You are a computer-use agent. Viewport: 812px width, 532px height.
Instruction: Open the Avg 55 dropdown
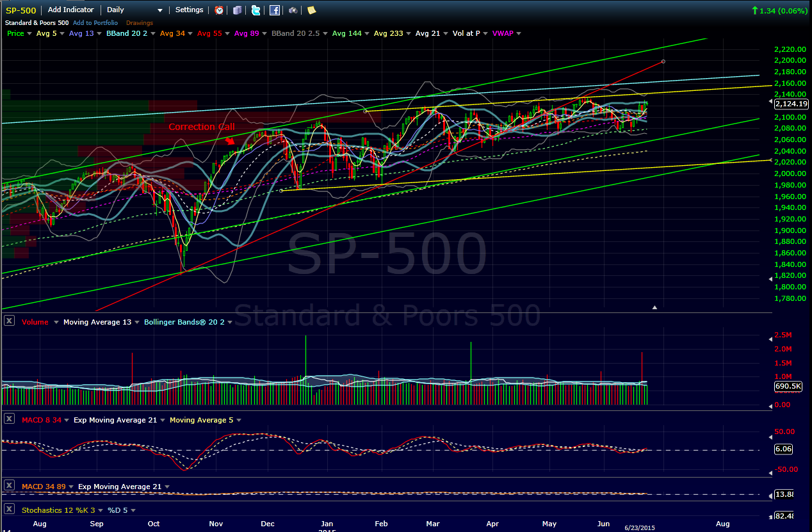pyautogui.click(x=227, y=33)
